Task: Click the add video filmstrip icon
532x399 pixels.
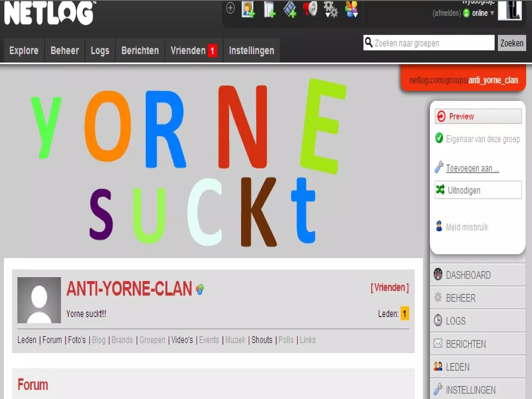Action: [x=290, y=9]
